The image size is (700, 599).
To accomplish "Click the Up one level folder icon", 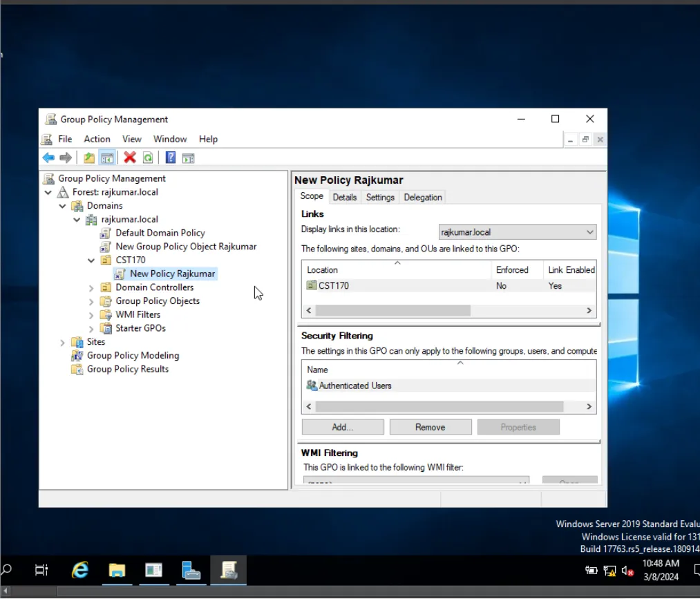I will coord(89,158).
